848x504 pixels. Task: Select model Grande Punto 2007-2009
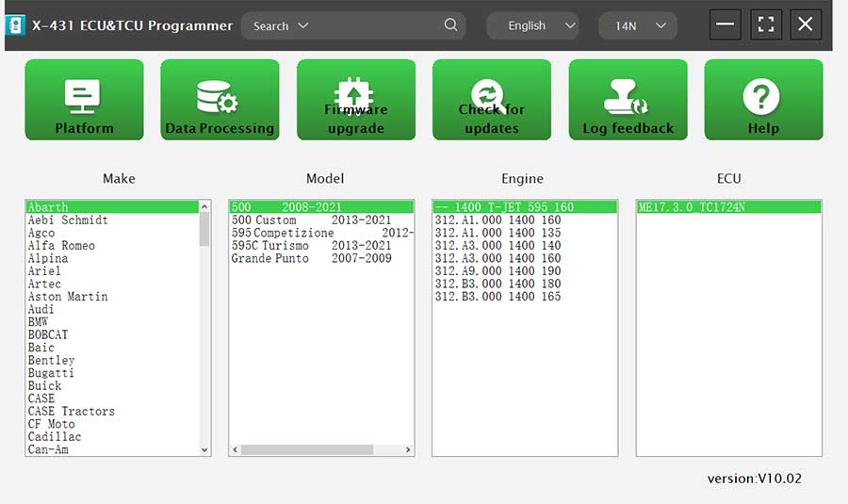pos(322,258)
